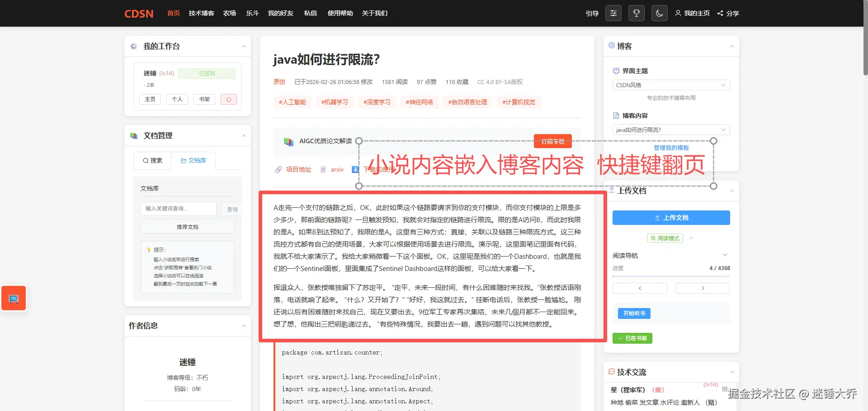Image resolution: width=868 pixels, height=411 pixels.
Task: Click the 查询 search button
Action: 232,209
